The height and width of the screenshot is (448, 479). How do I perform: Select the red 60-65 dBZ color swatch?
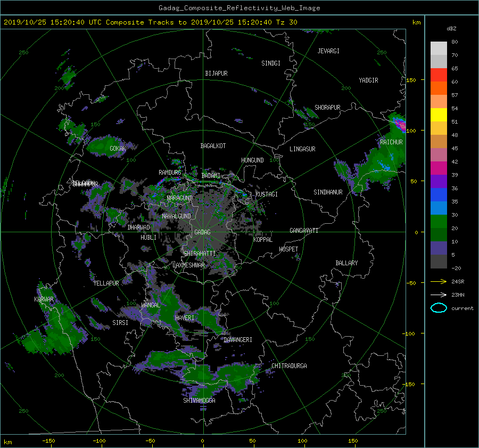[x=439, y=75]
